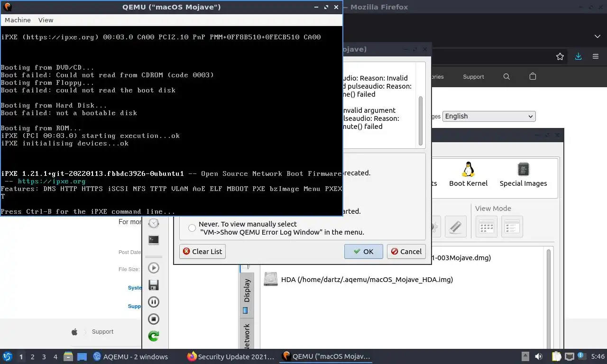This screenshot has width=607, height=364.
Task: Click the terminal console icon in AQEMU sidebar
Action: pos(154,240)
